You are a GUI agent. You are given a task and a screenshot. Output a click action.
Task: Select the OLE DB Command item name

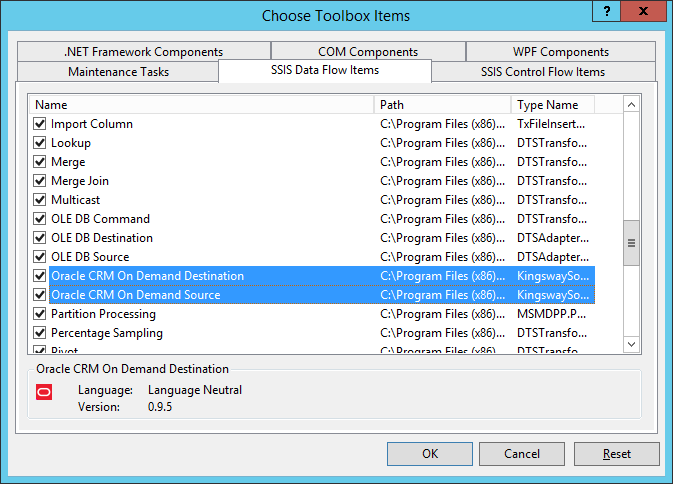(100, 219)
